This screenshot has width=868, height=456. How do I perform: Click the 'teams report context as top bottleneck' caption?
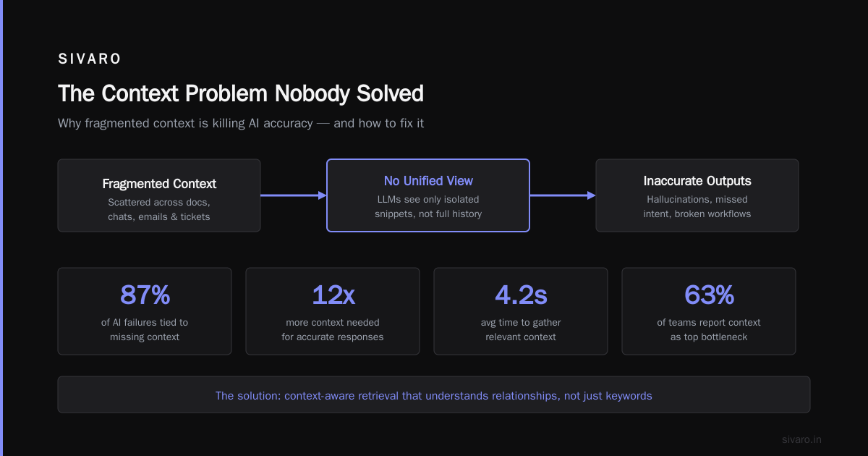709,329
